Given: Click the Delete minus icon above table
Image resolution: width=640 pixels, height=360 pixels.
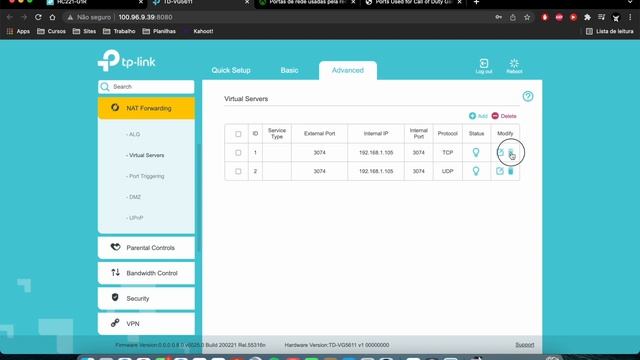Looking at the screenshot, I should 495,116.
